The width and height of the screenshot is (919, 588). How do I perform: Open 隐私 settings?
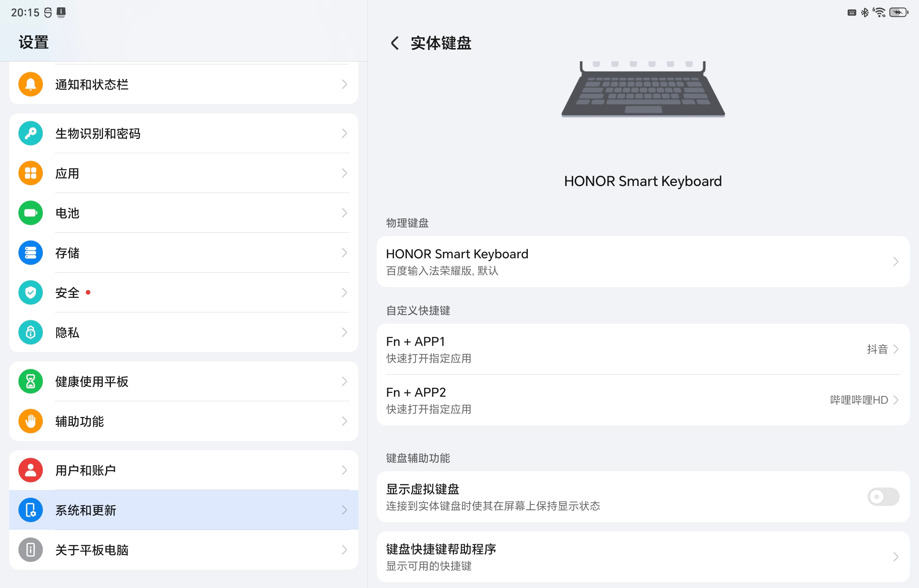184,332
